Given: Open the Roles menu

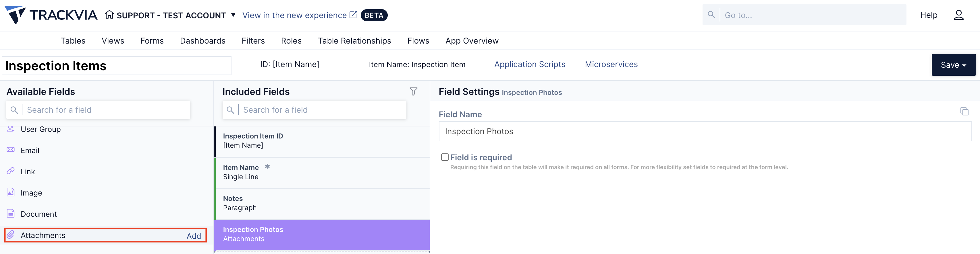Looking at the screenshot, I should pyautogui.click(x=292, y=41).
